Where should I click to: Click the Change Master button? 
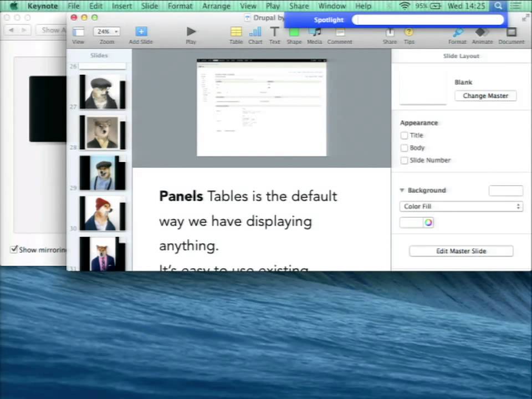[485, 96]
